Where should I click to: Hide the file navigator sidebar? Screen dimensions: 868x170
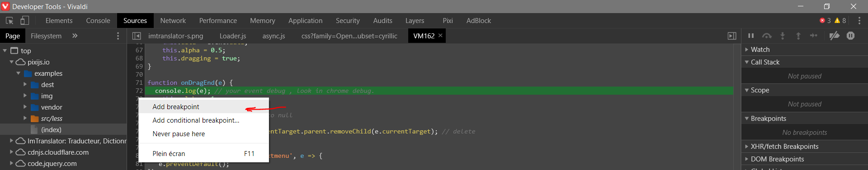137,36
